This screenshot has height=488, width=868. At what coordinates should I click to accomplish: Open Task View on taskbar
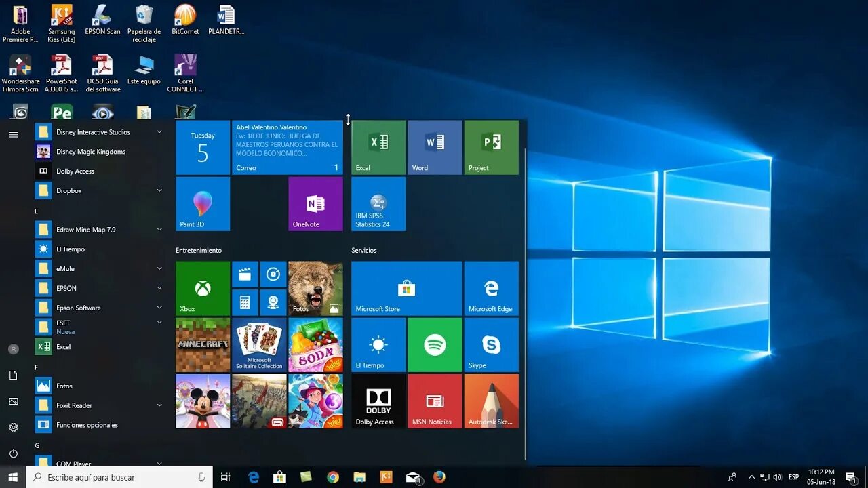click(226, 477)
